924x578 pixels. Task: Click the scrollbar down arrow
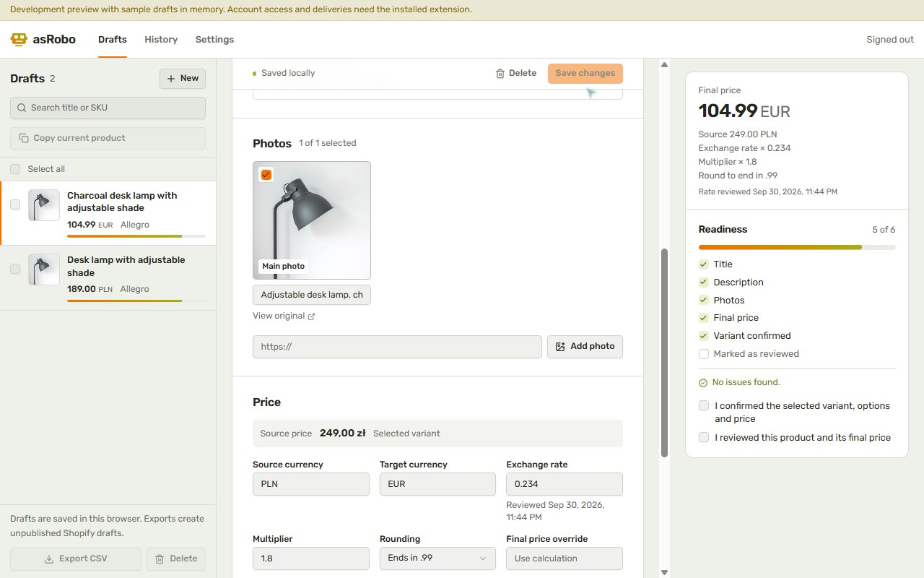click(664, 572)
